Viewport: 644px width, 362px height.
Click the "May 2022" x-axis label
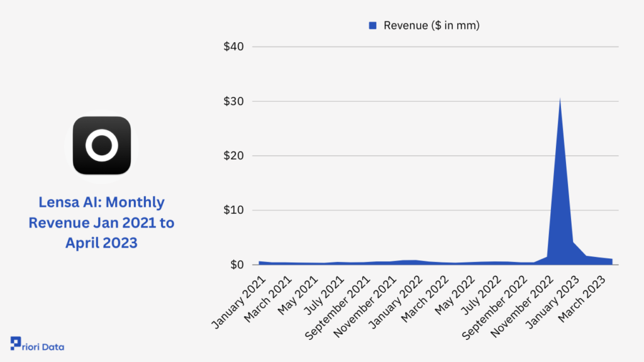[x=455, y=295]
